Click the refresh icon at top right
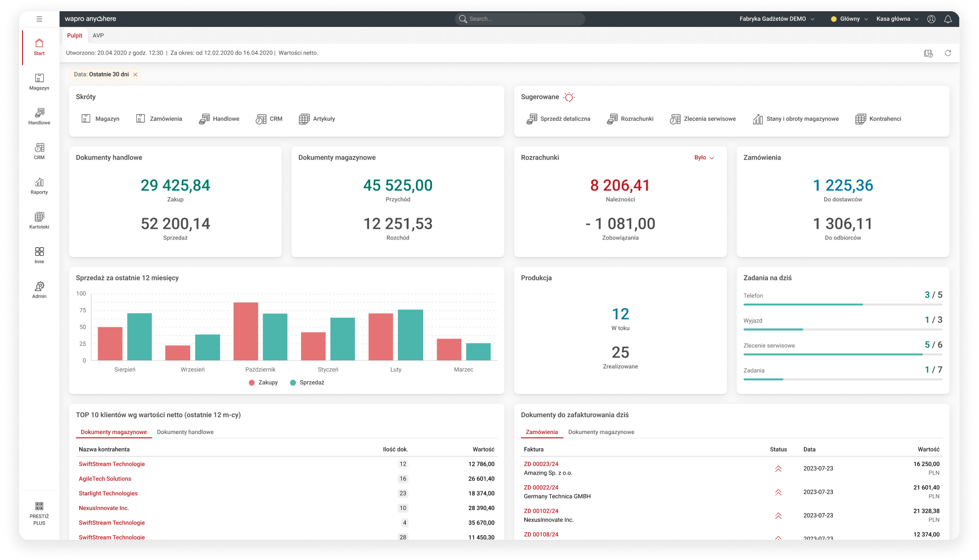 (x=947, y=53)
